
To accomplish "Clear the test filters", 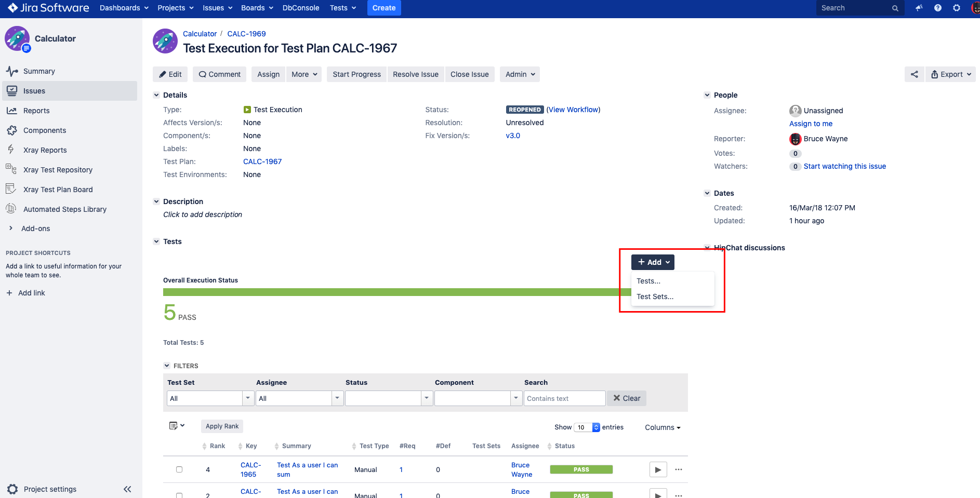I will tap(627, 398).
